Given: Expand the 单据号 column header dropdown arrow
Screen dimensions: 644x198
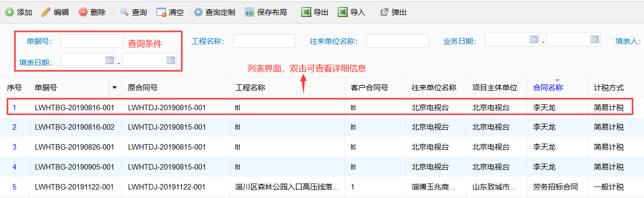Looking at the screenshot, I should pos(115,88).
